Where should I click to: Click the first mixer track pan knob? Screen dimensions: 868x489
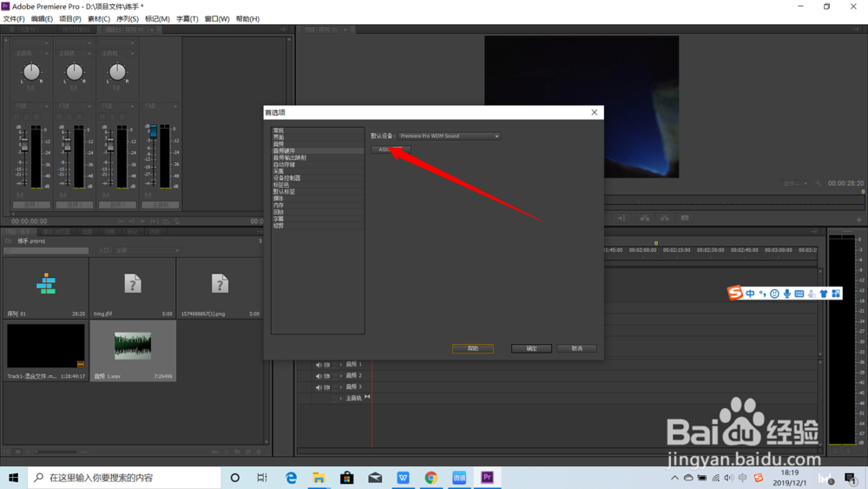tap(31, 72)
